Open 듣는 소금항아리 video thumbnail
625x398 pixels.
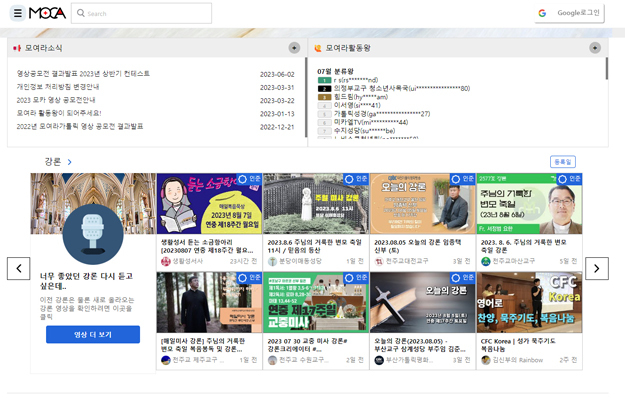[x=210, y=204]
